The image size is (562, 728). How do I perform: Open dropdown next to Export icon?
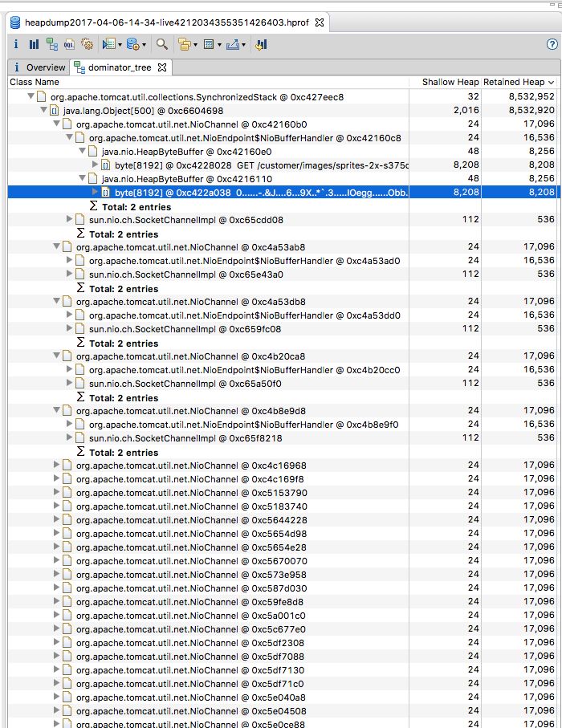click(243, 45)
